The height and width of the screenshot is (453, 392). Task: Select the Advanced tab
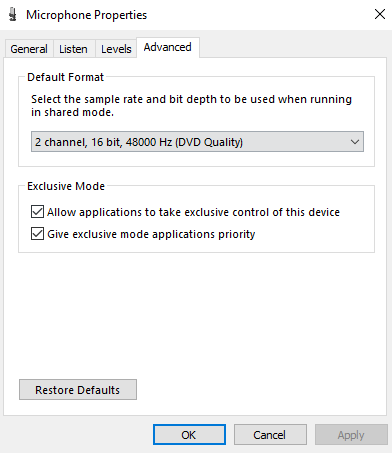point(168,47)
